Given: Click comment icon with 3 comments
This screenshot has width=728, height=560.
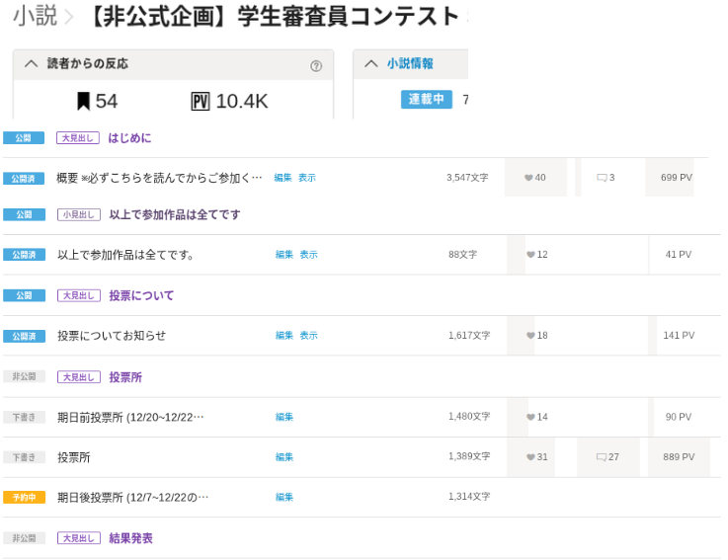Looking at the screenshot, I should [x=602, y=179].
